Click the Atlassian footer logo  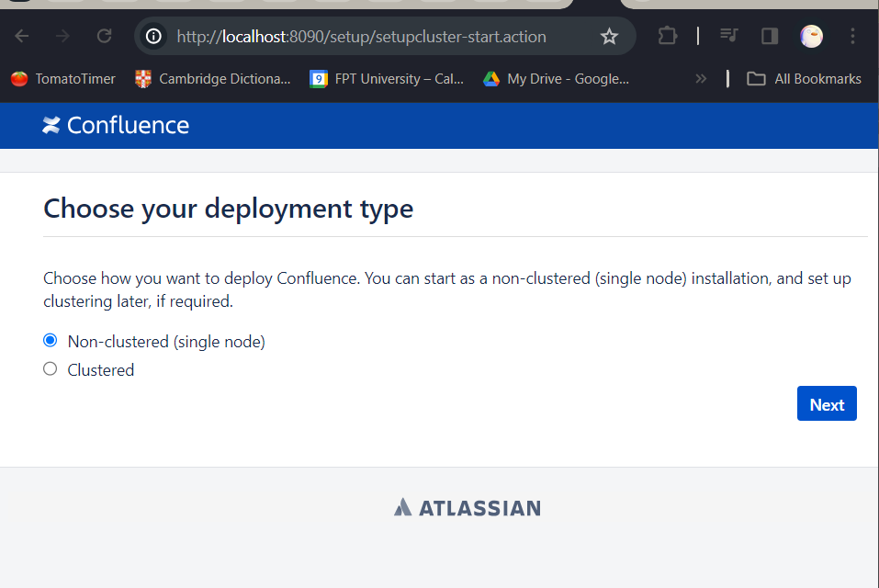click(x=467, y=508)
